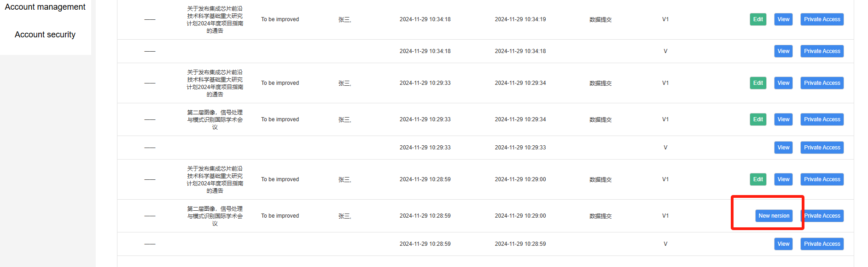Open Private Access for blank entry updated 10:34:18
The width and height of the screenshot is (868, 267).
coord(822,51)
